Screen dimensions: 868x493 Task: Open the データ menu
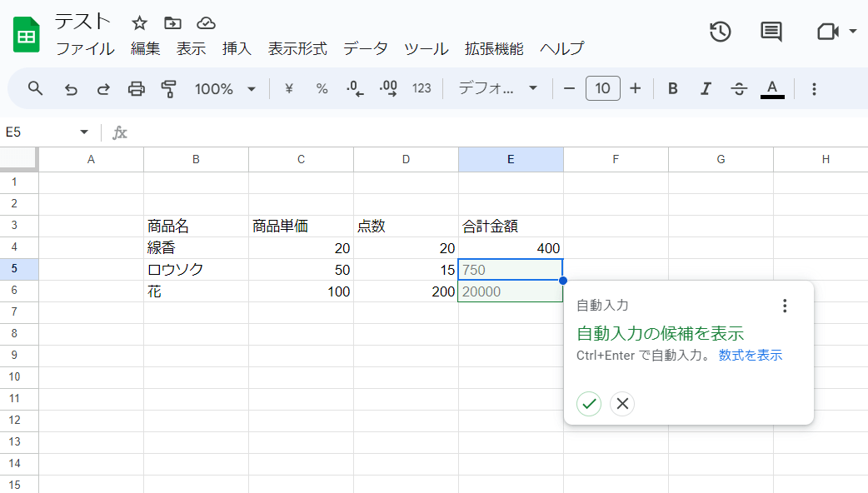(365, 48)
